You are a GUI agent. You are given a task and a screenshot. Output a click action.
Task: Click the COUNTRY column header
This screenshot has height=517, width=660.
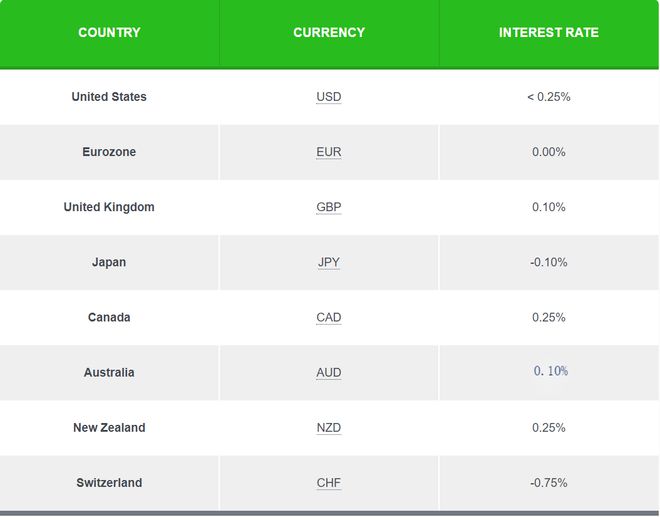tap(109, 32)
